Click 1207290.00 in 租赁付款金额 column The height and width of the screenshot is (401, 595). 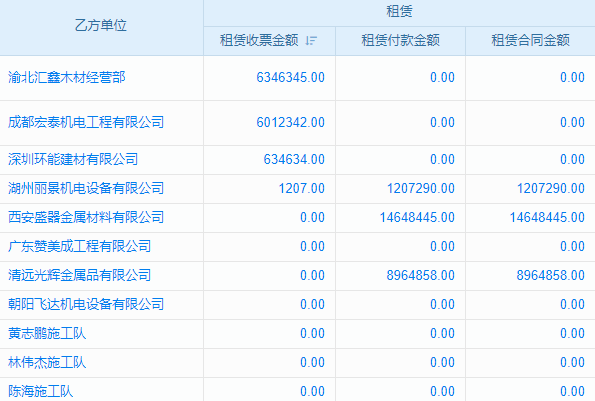coord(421,188)
